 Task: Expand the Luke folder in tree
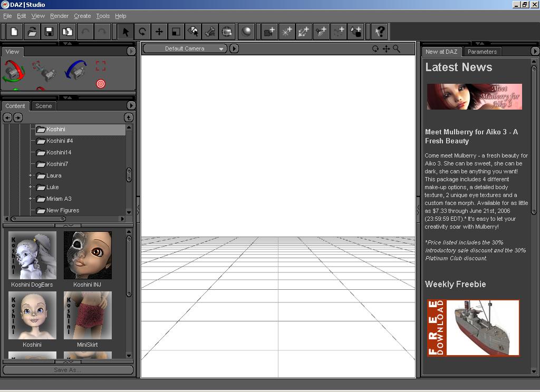(30, 187)
